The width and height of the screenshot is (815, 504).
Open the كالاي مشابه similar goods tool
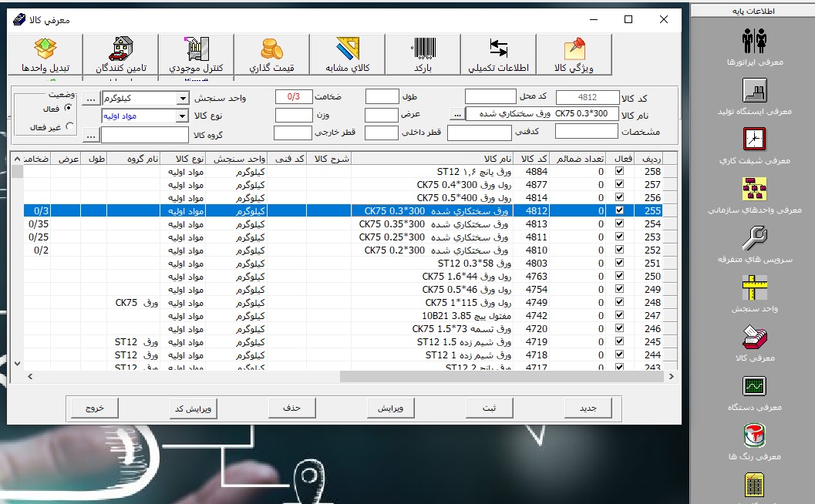click(347, 55)
